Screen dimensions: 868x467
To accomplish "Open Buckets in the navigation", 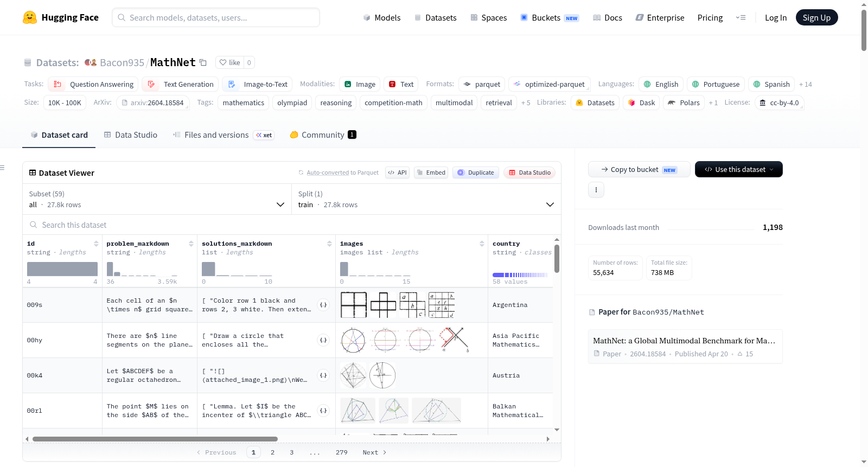I will [x=550, y=18].
